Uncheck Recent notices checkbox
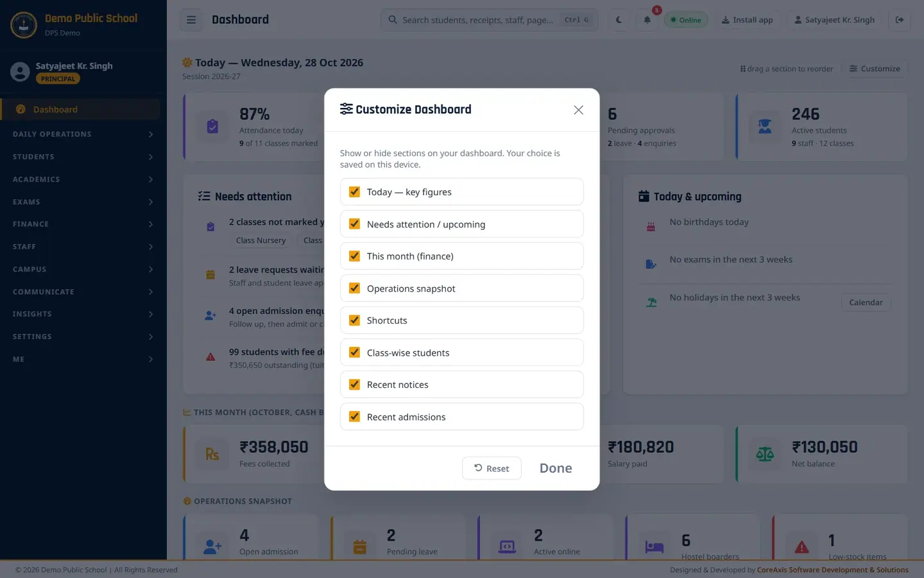The image size is (924, 578). point(354,384)
